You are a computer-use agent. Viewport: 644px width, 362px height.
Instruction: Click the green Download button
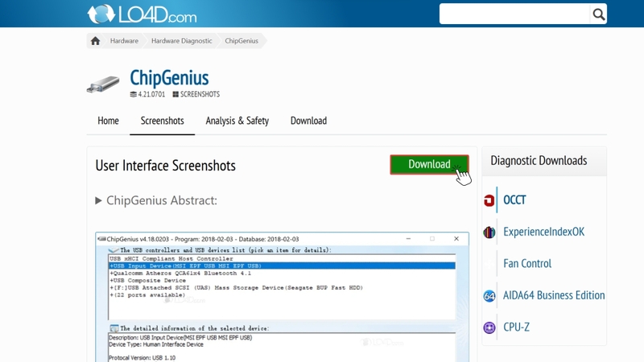pos(429,164)
